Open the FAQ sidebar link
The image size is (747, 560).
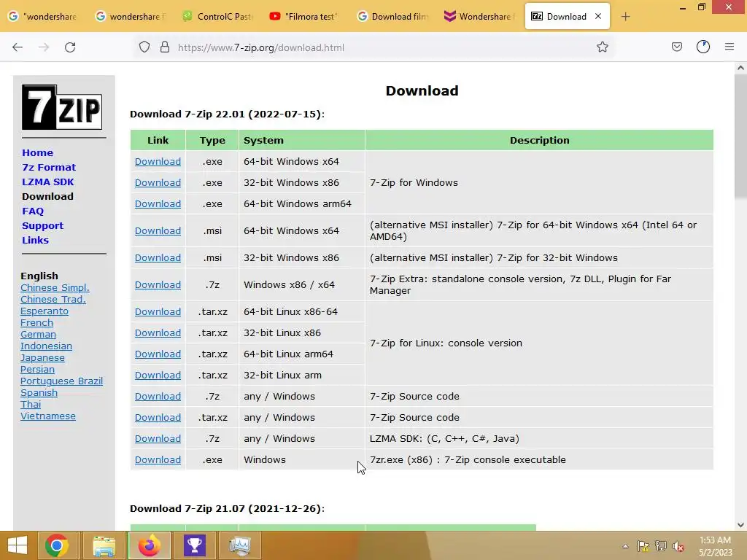tap(33, 211)
